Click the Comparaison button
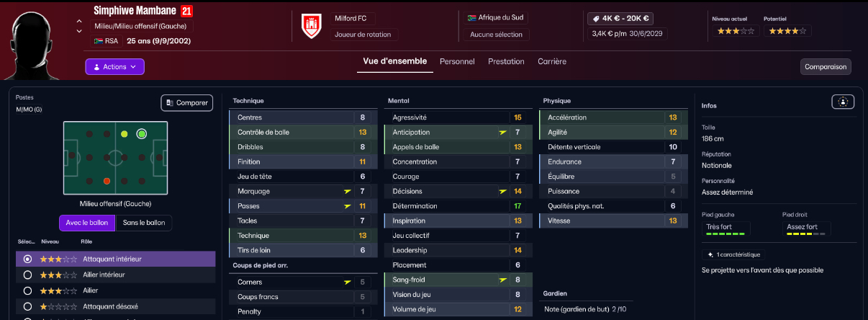Image resolution: width=868 pixels, height=320 pixels. (826, 66)
